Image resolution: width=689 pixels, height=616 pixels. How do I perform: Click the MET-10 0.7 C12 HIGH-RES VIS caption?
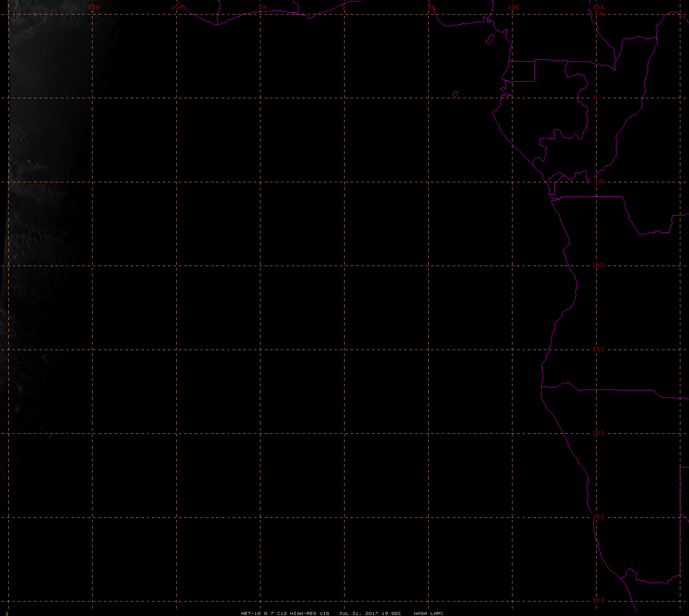(x=285, y=613)
